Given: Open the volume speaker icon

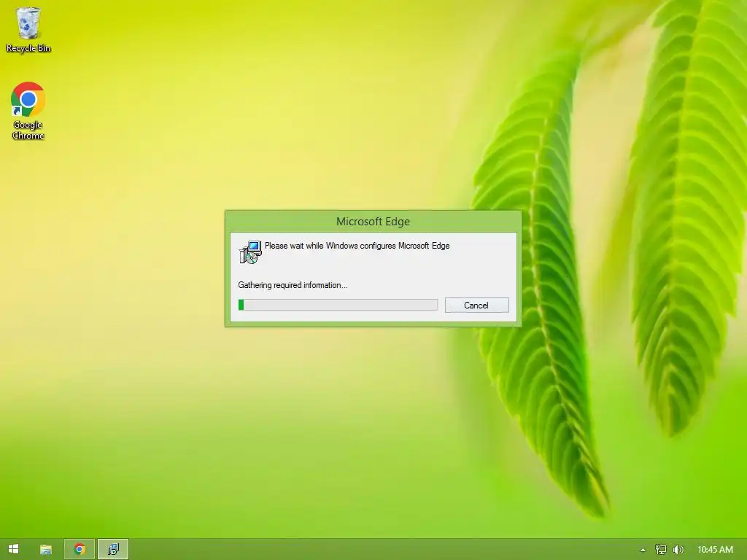Looking at the screenshot, I should [x=678, y=550].
